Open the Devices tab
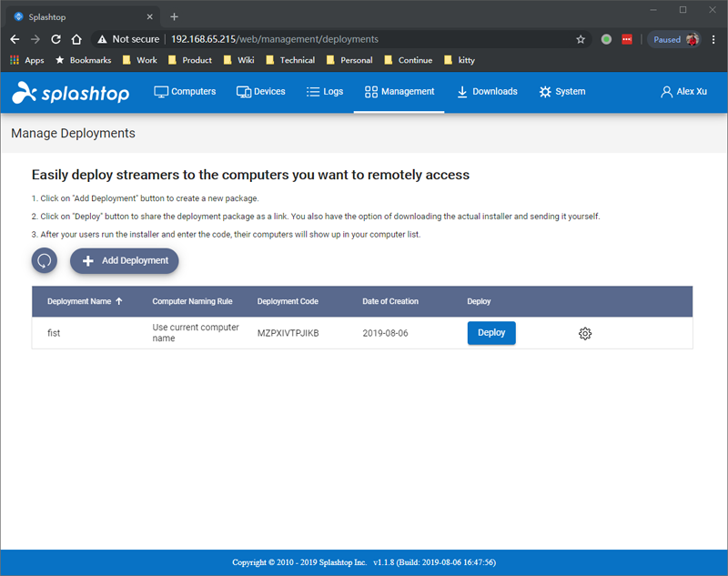This screenshot has height=576, width=728. (260, 91)
